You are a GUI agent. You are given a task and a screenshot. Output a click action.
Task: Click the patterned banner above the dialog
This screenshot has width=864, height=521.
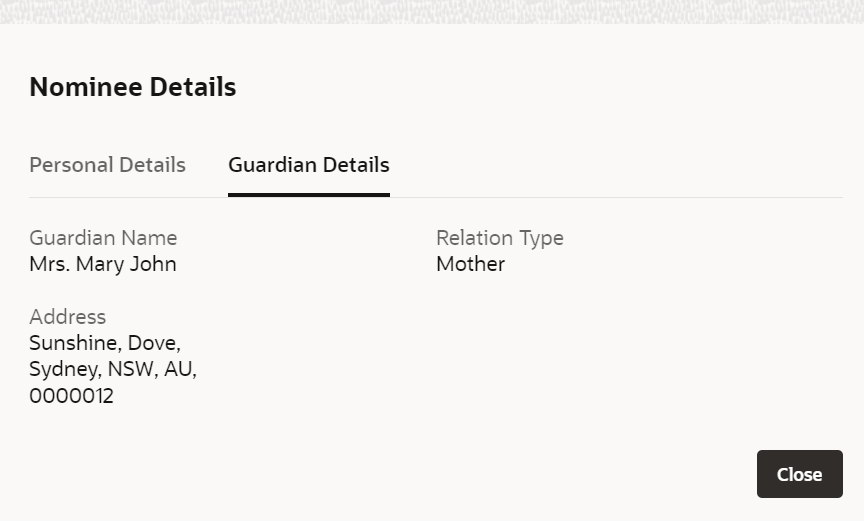coord(432,11)
